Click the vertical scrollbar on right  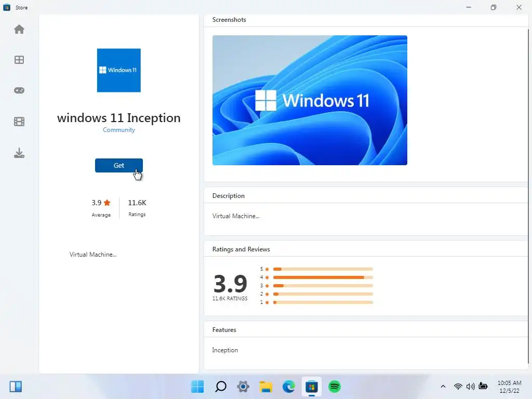tap(528, 197)
